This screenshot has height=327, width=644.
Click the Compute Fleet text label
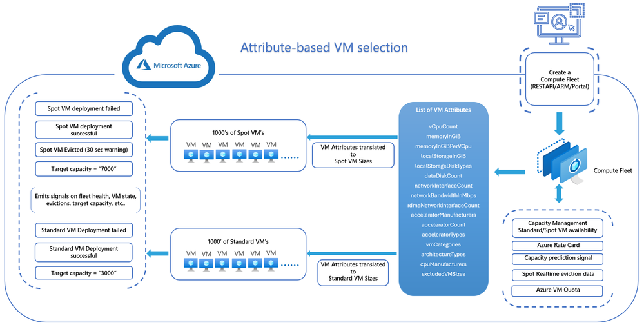pos(613,171)
